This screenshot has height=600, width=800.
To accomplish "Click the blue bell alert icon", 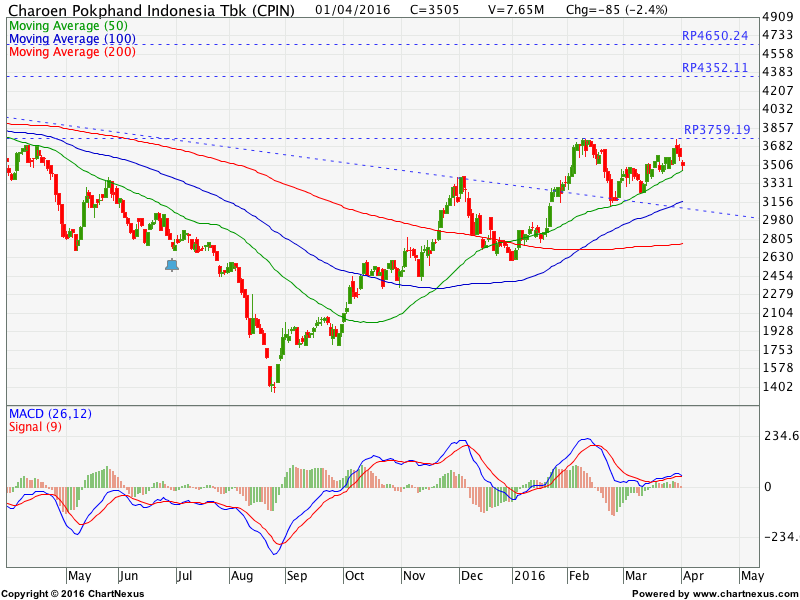I will click(x=172, y=265).
